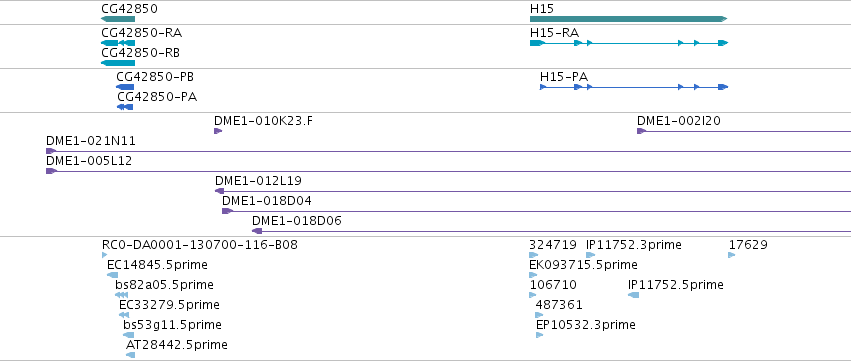Click the H15-RA transcript glyph
This screenshot has height=361, width=851.
(629, 43)
